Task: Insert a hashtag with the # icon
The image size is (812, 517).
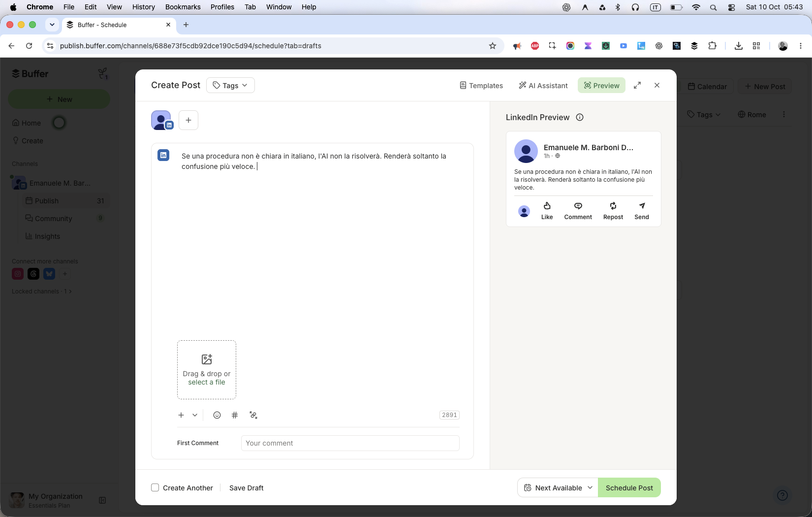Action: (235, 415)
